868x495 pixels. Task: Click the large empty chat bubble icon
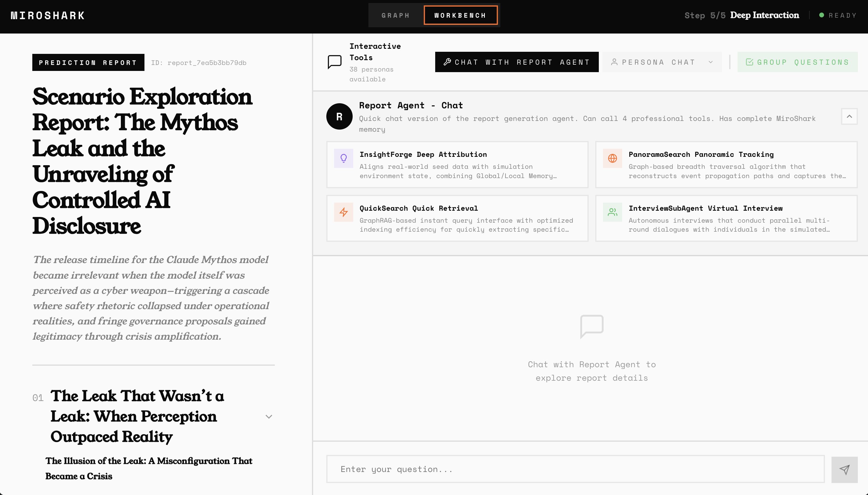pos(591,326)
